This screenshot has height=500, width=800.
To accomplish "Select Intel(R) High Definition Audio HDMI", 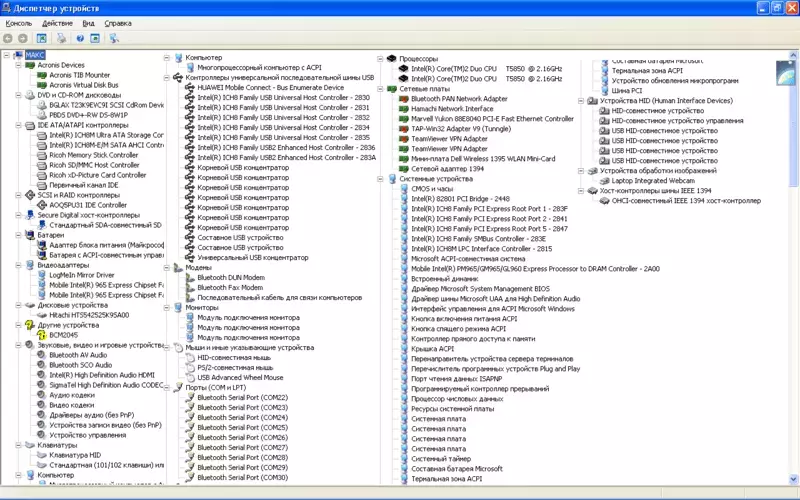I will tap(102, 375).
